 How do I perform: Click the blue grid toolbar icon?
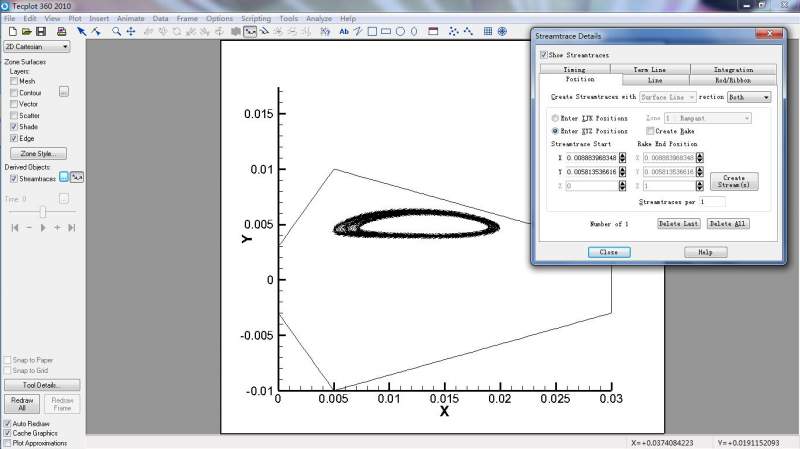pyautogui.click(x=488, y=32)
